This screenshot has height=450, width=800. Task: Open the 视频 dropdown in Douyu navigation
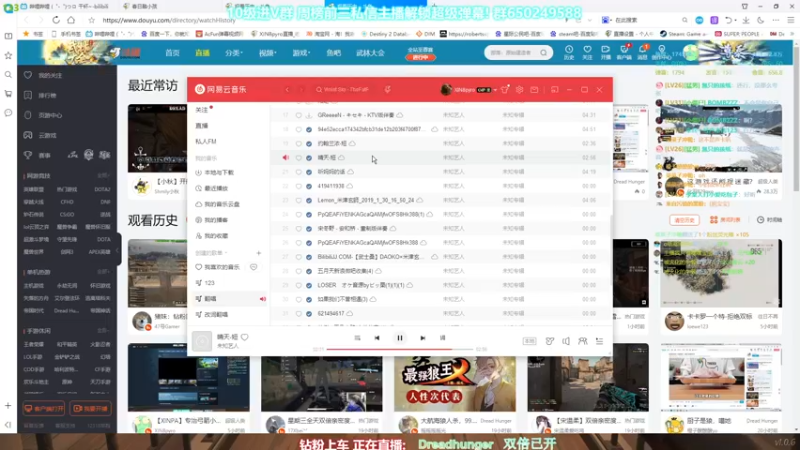(267, 53)
